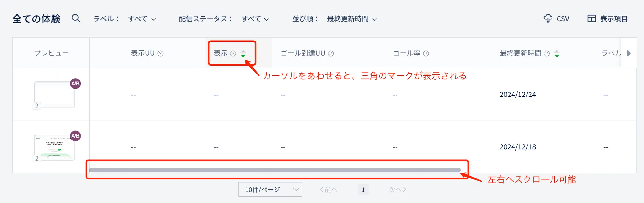This screenshot has height=203, width=644.
Task: Open the 配信ステータス filter dropdown
Action: tap(255, 19)
